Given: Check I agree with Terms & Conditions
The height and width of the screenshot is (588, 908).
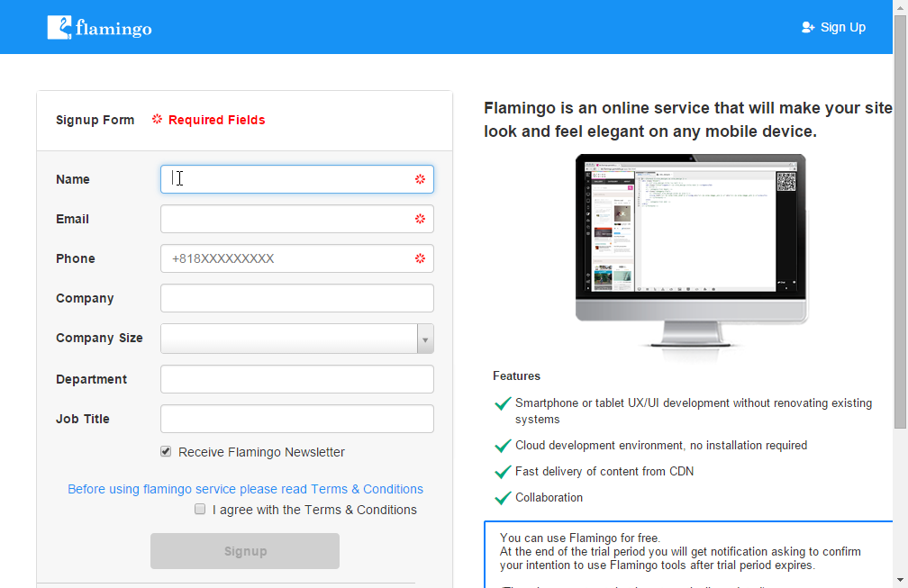Looking at the screenshot, I should pos(200,509).
